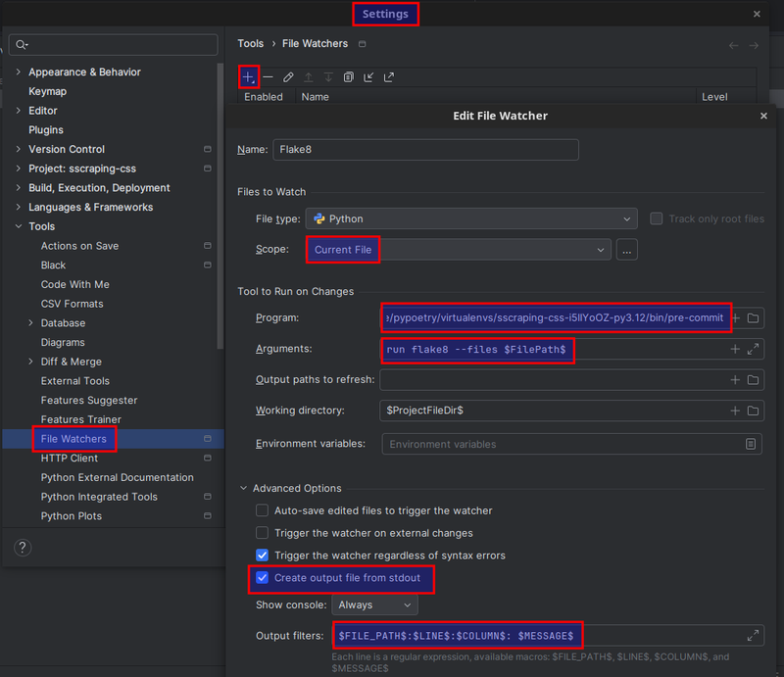Select Keymap settings page
Screen dimensions: 784x677
[47, 91]
